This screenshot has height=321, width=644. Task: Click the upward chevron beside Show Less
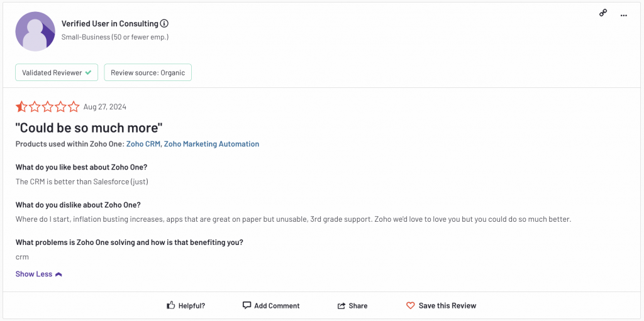tap(58, 275)
